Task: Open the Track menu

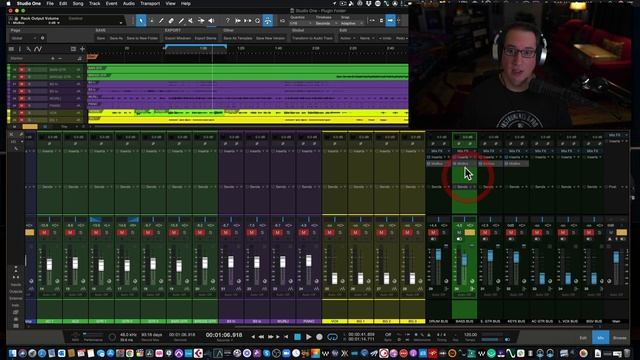Action: coord(94,3)
